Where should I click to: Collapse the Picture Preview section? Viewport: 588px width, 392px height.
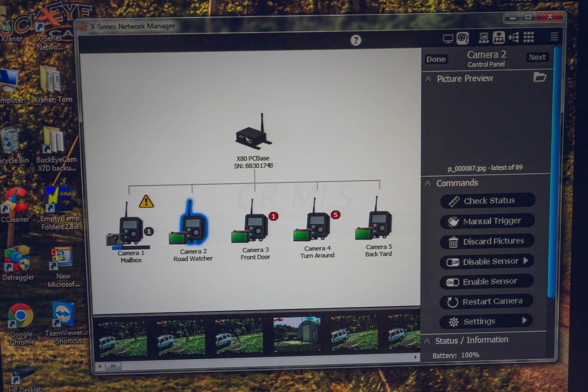428,79
